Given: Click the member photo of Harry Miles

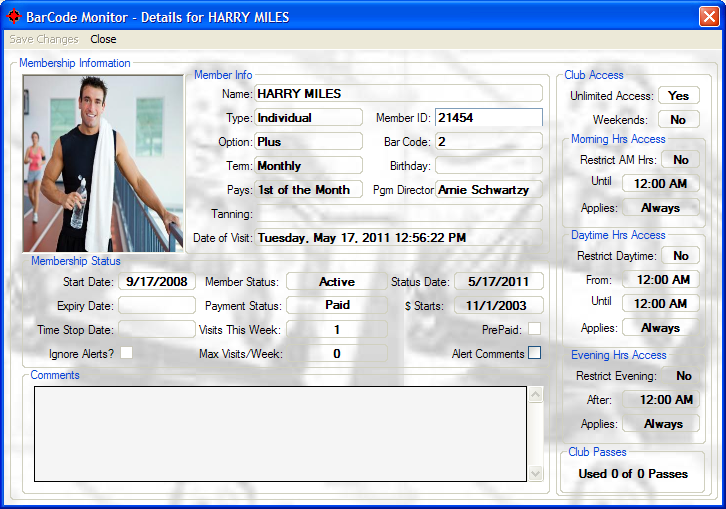Looking at the screenshot, I should point(103,163).
